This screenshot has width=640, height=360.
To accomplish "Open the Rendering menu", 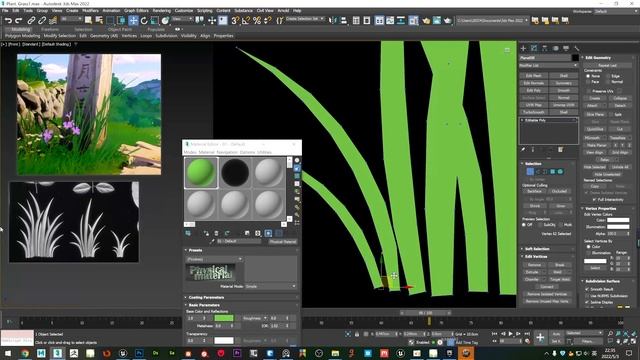I will [x=162, y=11].
